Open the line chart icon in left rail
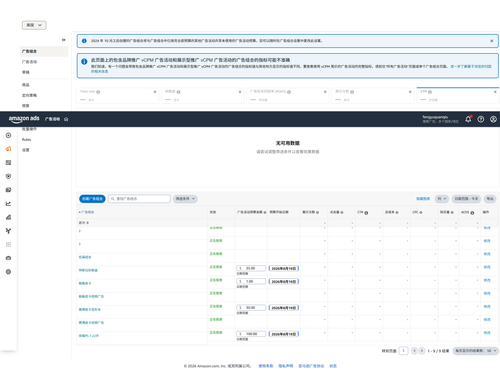The width and height of the screenshot is (500, 374). pyautogui.click(x=8, y=204)
